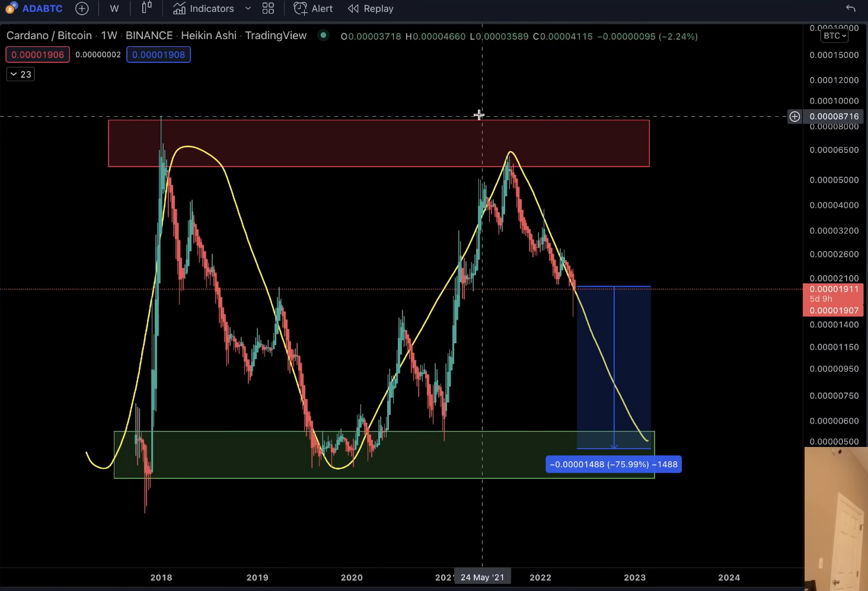868x591 pixels.
Task: Open the Indicators dialog
Action: point(203,8)
